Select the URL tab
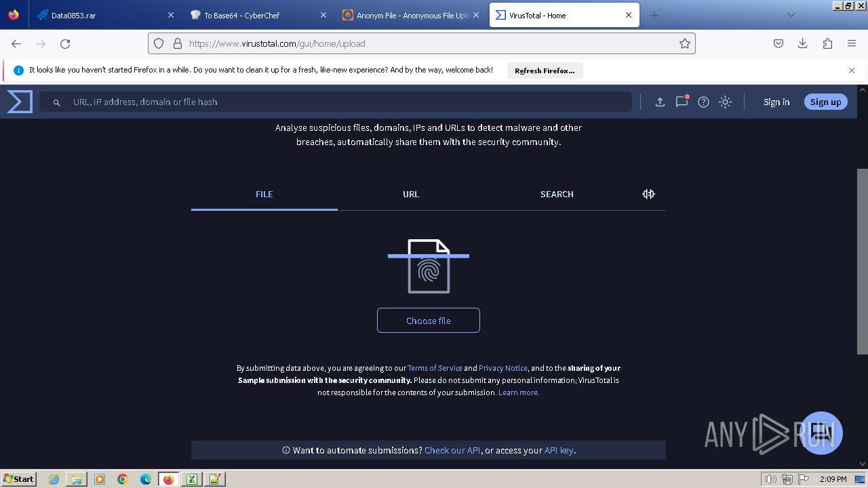The width and height of the screenshot is (868, 488). 411,194
